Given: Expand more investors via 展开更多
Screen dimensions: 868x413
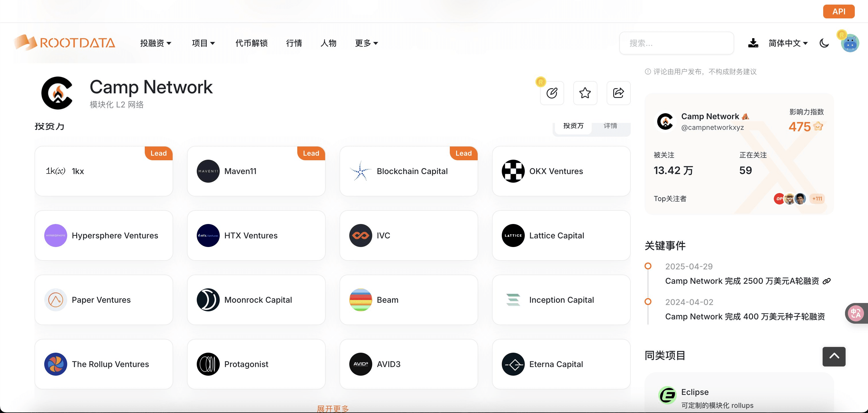Looking at the screenshot, I should [333, 409].
